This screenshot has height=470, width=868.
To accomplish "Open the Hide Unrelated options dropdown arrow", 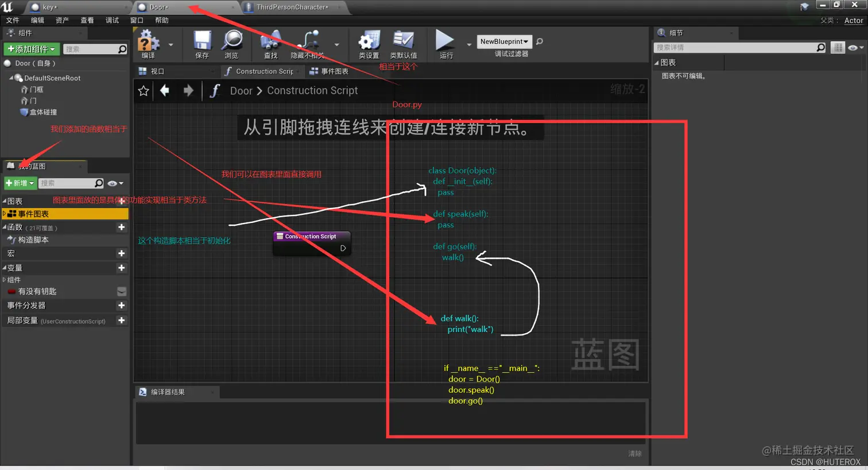I will tap(336, 44).
